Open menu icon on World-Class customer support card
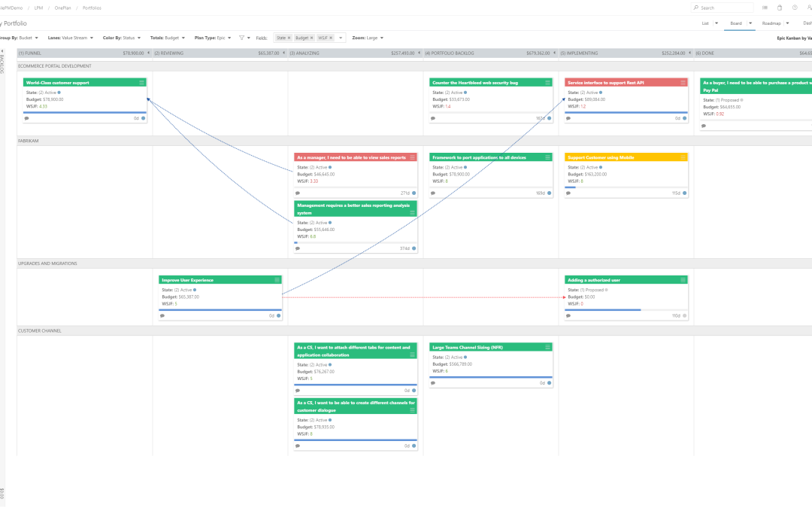The height and width of the screenshot is (508, 812). 141,82
